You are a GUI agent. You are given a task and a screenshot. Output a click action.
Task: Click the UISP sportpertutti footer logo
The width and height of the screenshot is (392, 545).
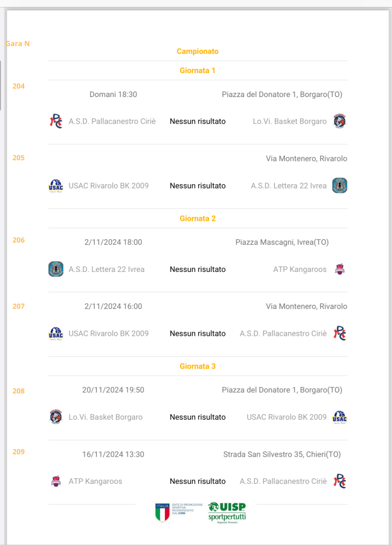pyautogui.click(x=227, y=513)
